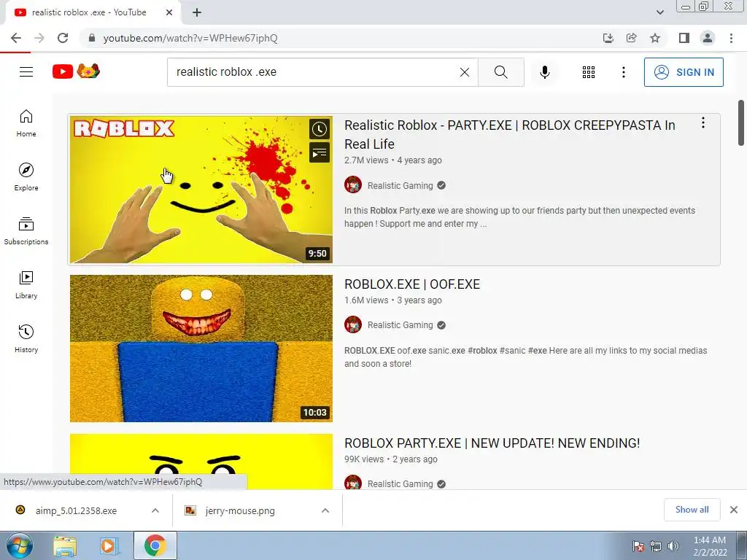Open title 'Realistic Roblox - PARTY.EXE' link
Screen dimensions: 747x560
[510, 134]
